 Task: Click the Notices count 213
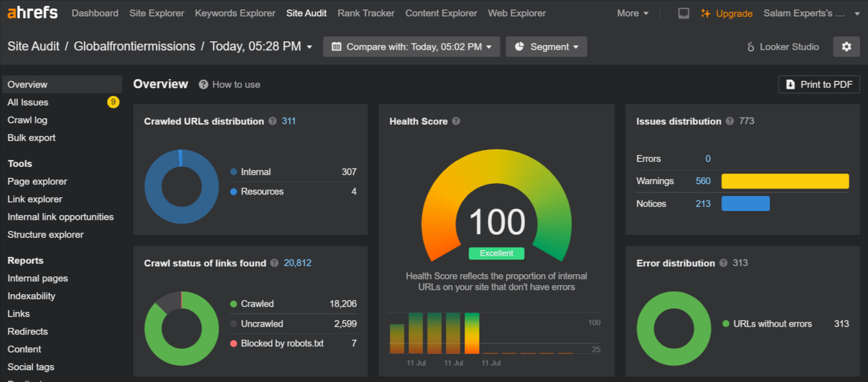point(703,204)
